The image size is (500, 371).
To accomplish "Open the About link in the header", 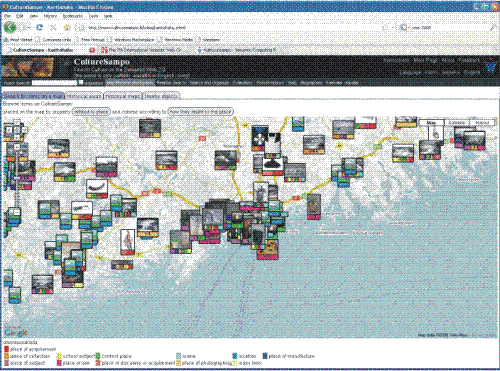I will (447, 60).
